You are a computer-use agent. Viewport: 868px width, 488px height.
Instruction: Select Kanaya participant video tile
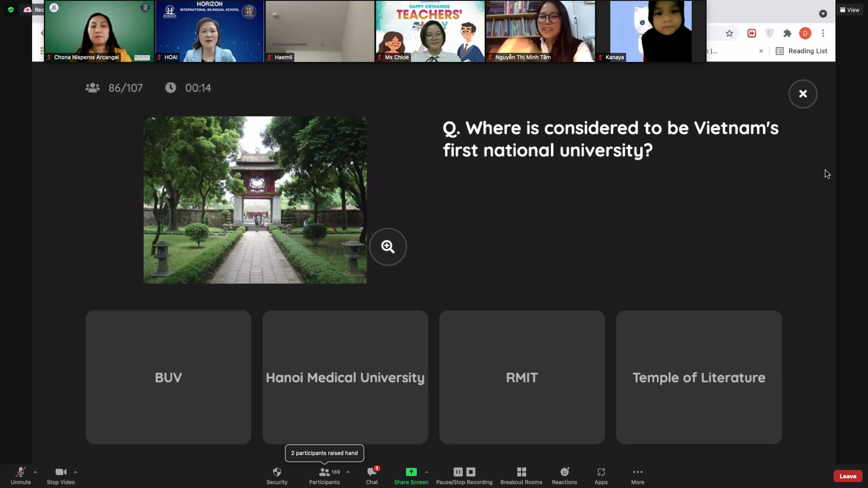click(651, 31)
